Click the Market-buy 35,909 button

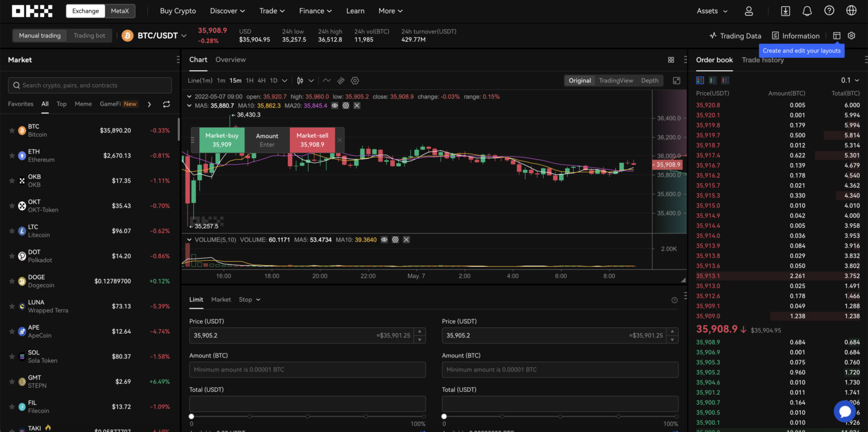pos(222,140)
